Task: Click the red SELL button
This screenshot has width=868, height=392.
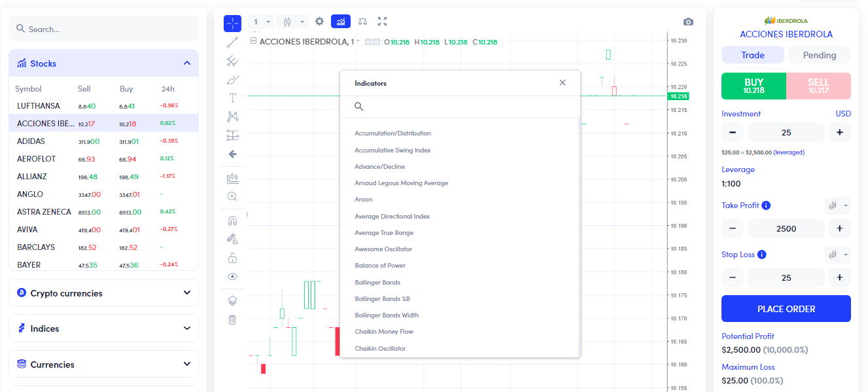Action: [x=818, y=86]
